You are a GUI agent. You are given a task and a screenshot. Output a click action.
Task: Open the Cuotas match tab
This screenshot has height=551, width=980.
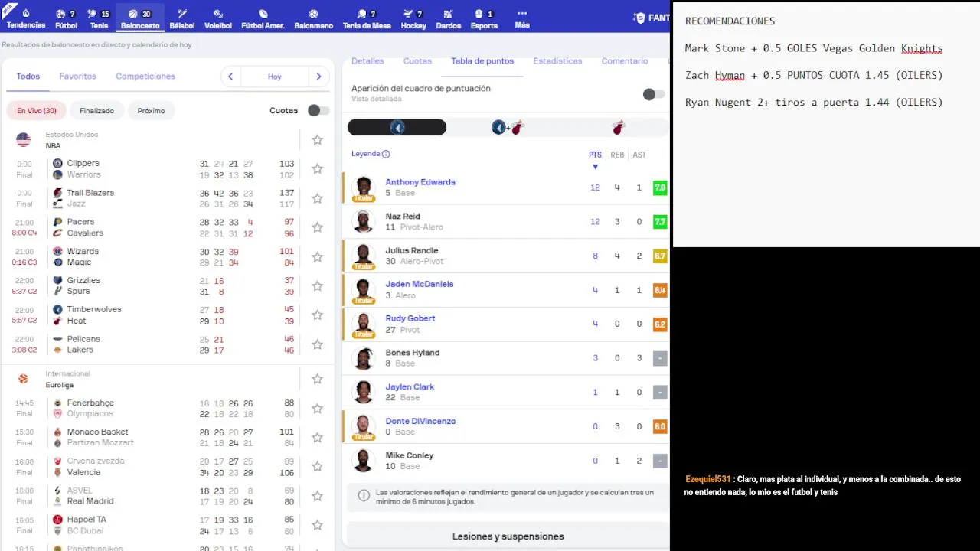pyautogui.click(x=417, y=61)
